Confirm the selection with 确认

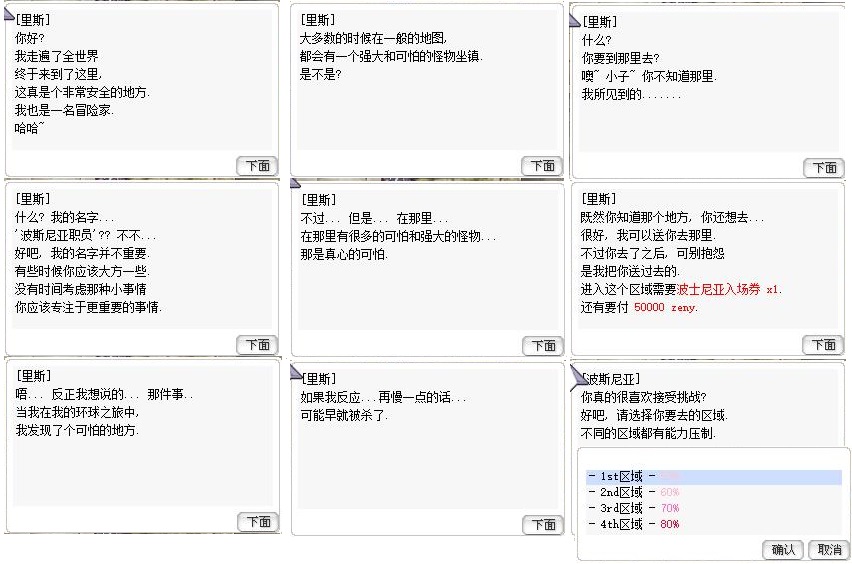783,549
